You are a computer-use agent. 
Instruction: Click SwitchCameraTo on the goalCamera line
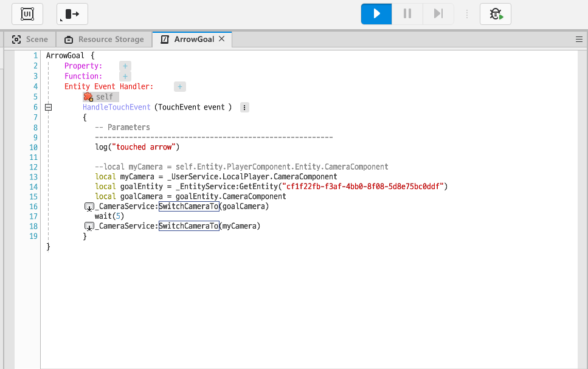[x=189, y=206]
